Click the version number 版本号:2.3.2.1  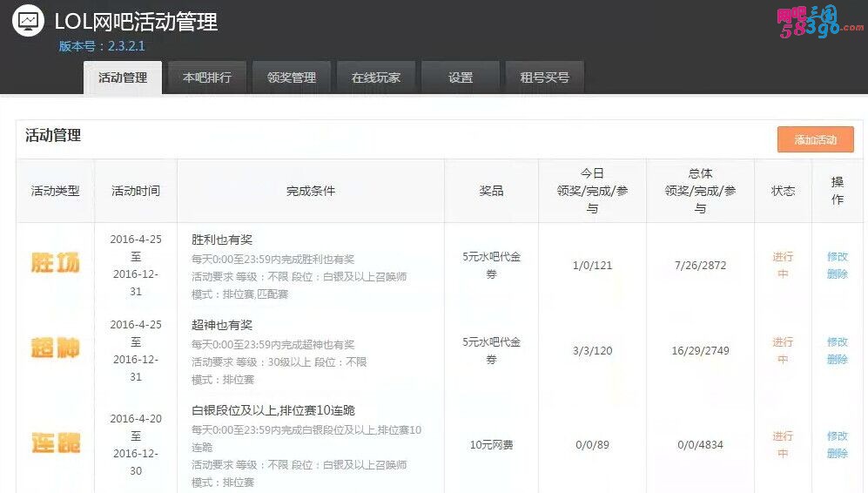click(102, 46)
